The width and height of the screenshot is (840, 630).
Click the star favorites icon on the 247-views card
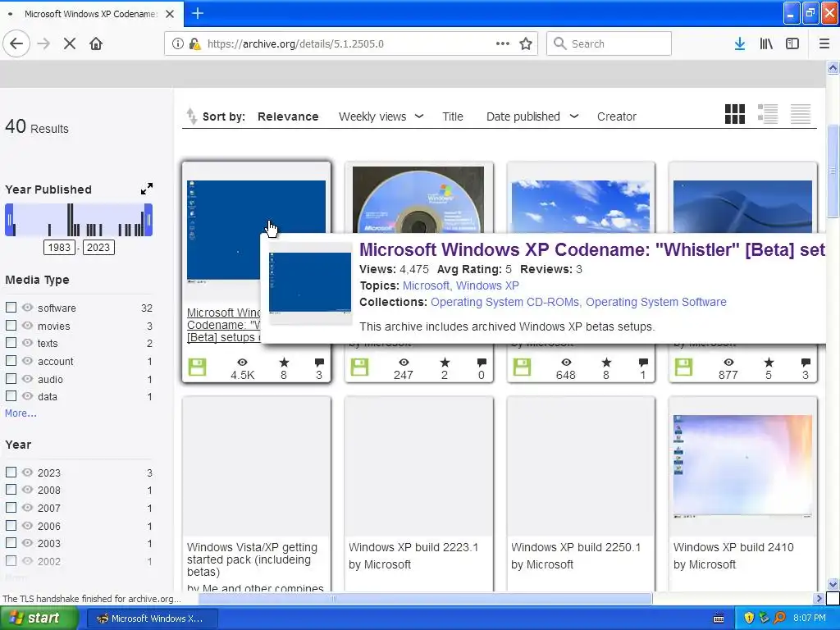[445, 363]
